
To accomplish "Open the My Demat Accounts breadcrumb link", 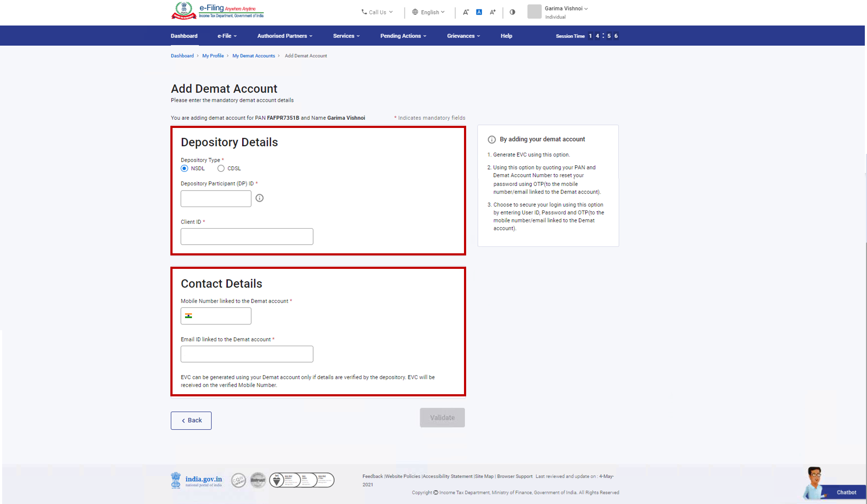I will [x=253, y=56].
